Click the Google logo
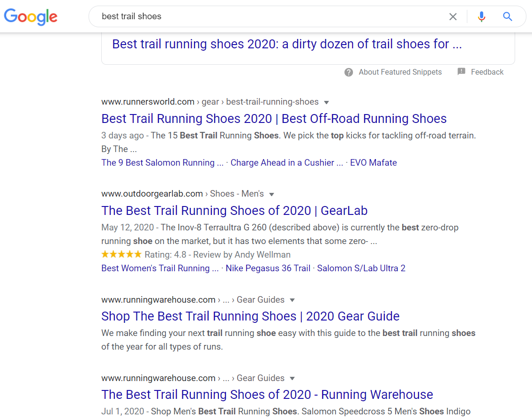The height and width of the screenshot is (420, 532). 30,16
